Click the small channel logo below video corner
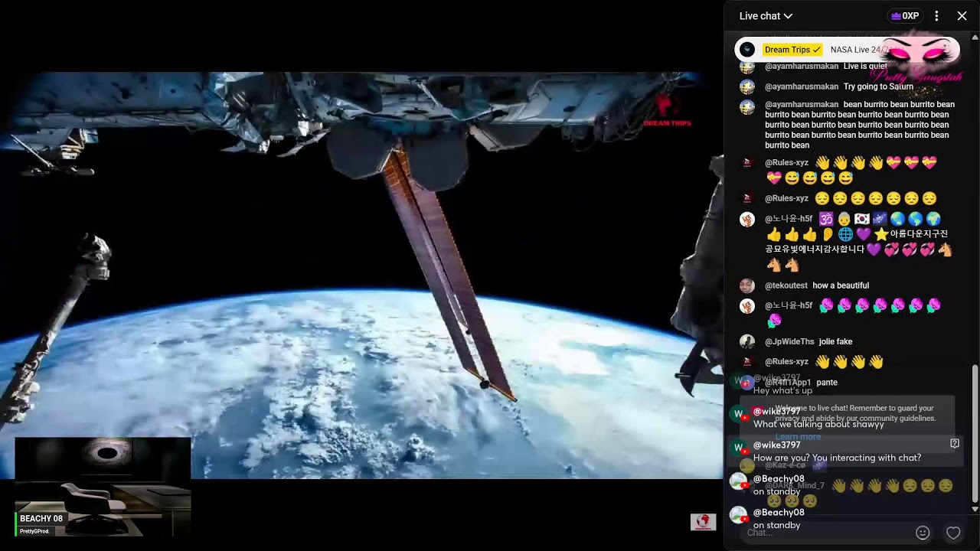The width and height of the screenshot is (980, 551). (x=703, y=522)
